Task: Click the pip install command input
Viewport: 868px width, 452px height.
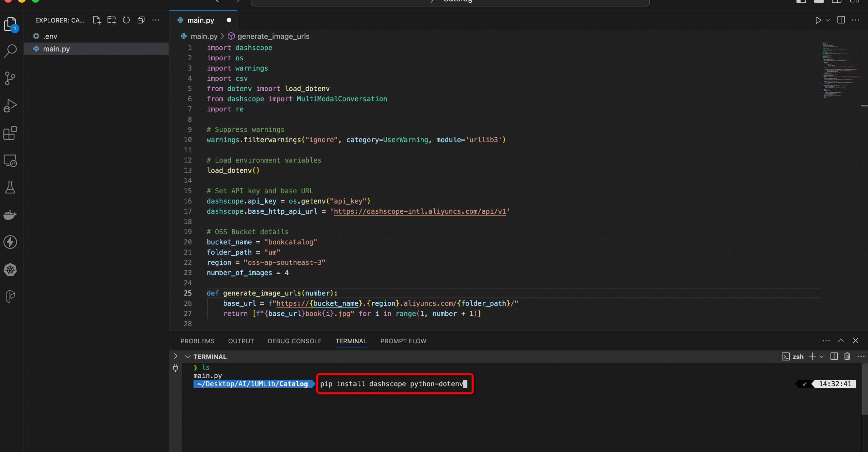Action: pyautogui.click(x=395, y=384)
